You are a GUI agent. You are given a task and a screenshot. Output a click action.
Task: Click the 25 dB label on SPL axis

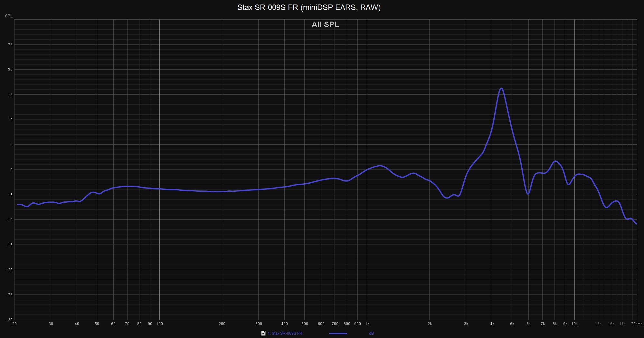(10, 45)
